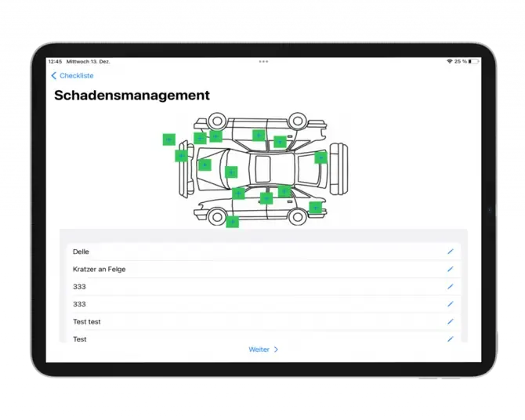Screen dimensions: 525x420
Task: Tap the first 333 row's pencil icon
Action: click(x=451, y=286)
